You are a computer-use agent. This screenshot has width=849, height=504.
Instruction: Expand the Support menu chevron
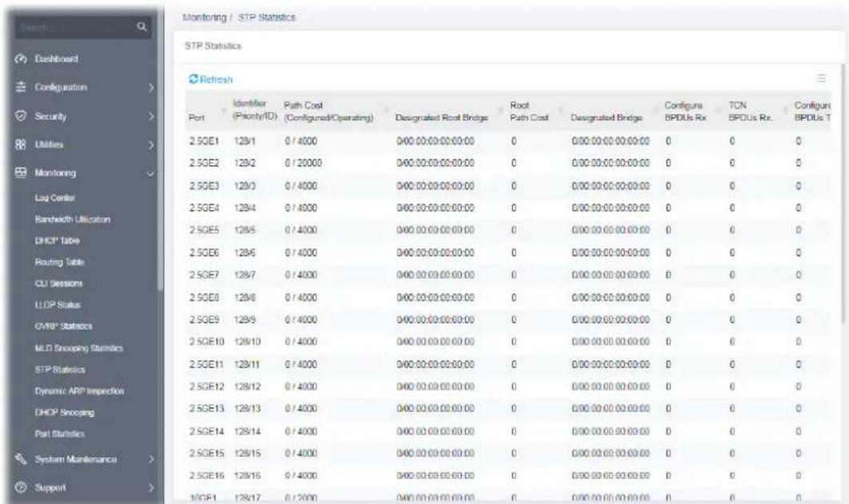[151, 488]
